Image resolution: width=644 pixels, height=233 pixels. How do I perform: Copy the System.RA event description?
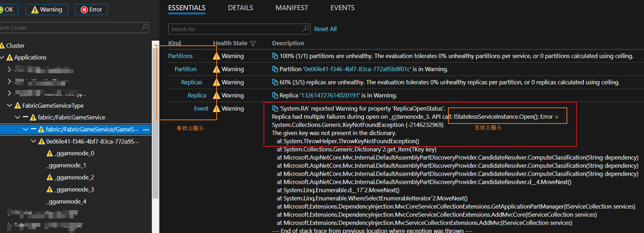click(x=275, y=108)
